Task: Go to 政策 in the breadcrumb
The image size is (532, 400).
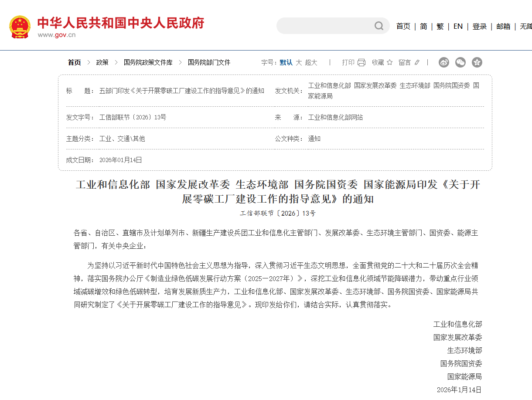Action: [x=102, y=62]
